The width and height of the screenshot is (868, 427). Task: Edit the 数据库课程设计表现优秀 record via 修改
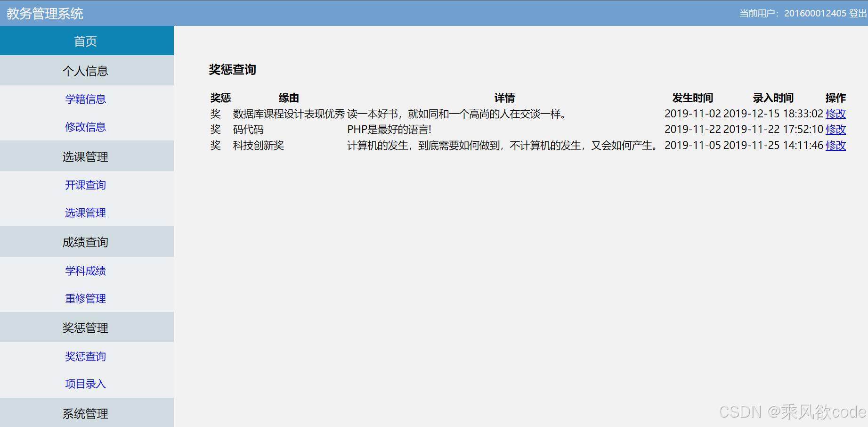coord(836,114)
